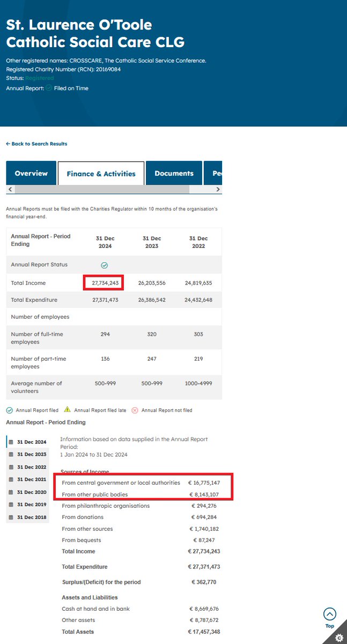
Task: Select the 31 Dec 2020 period
Action: [x=27, y=492]
